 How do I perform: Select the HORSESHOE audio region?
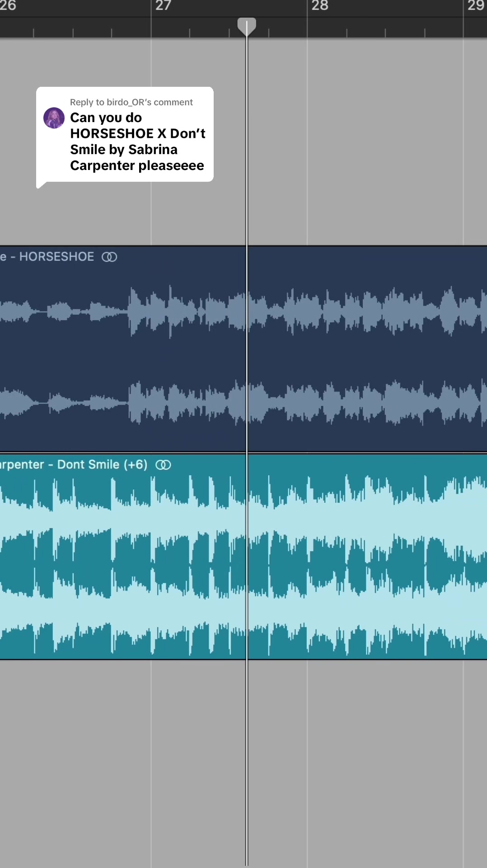click(243, 349)
